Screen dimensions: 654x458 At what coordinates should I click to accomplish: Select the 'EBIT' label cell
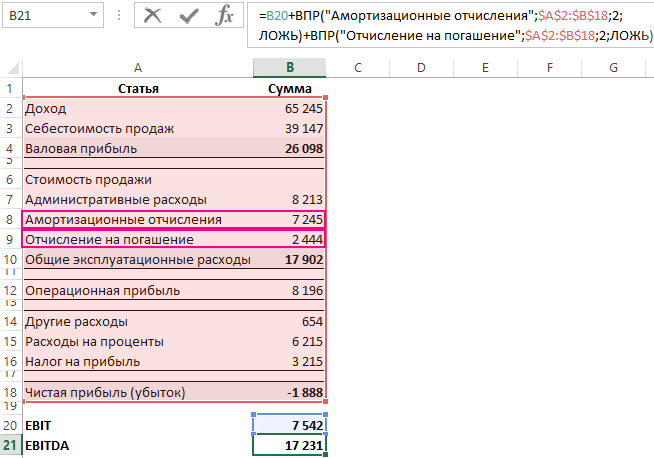[138, 425]
